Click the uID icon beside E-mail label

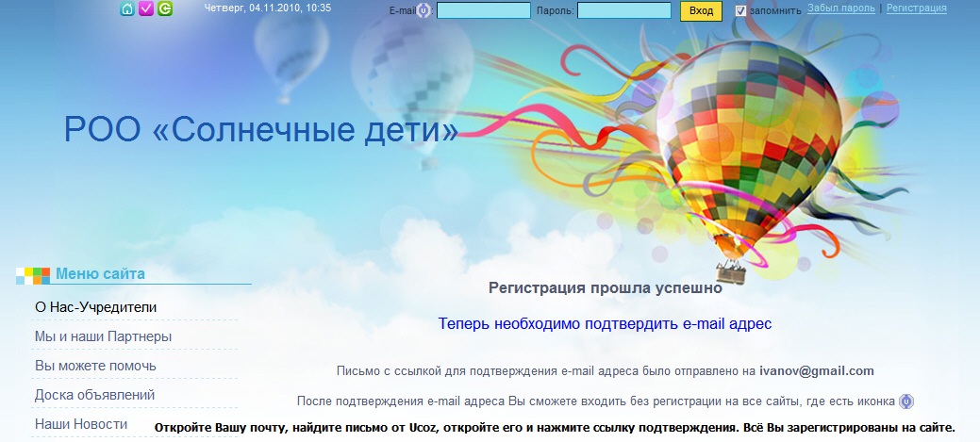point(424,10)
